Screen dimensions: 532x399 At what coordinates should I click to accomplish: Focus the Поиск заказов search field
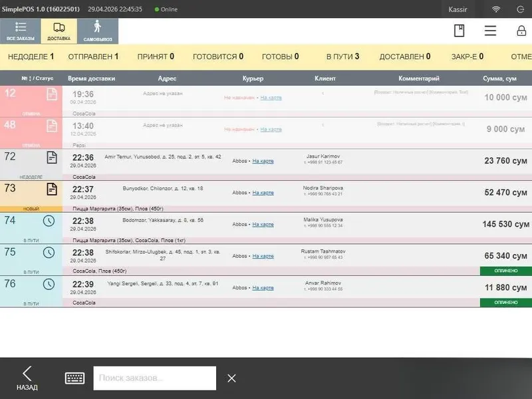point(155,378)
